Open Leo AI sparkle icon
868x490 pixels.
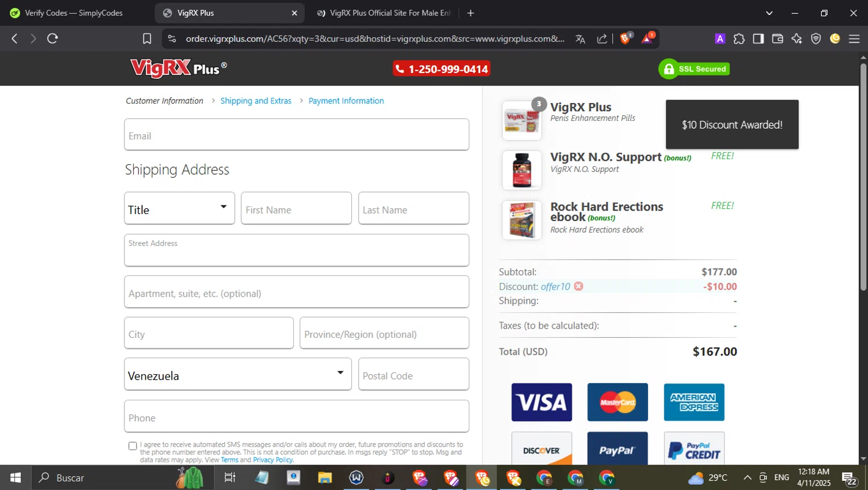coord(797,39)
